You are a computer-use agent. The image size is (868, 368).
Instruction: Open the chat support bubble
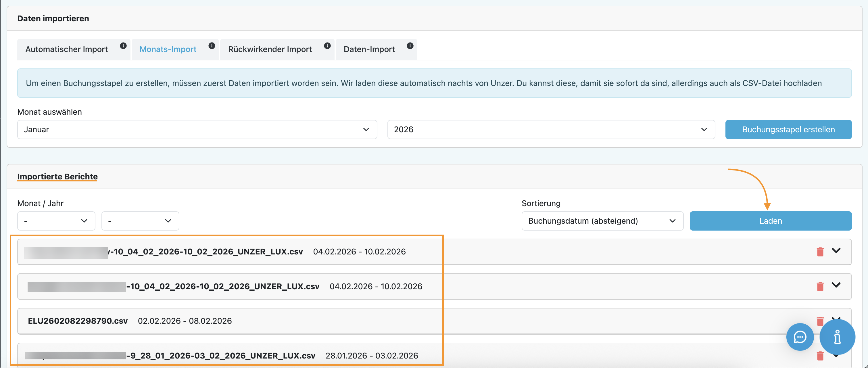(800, 337)
